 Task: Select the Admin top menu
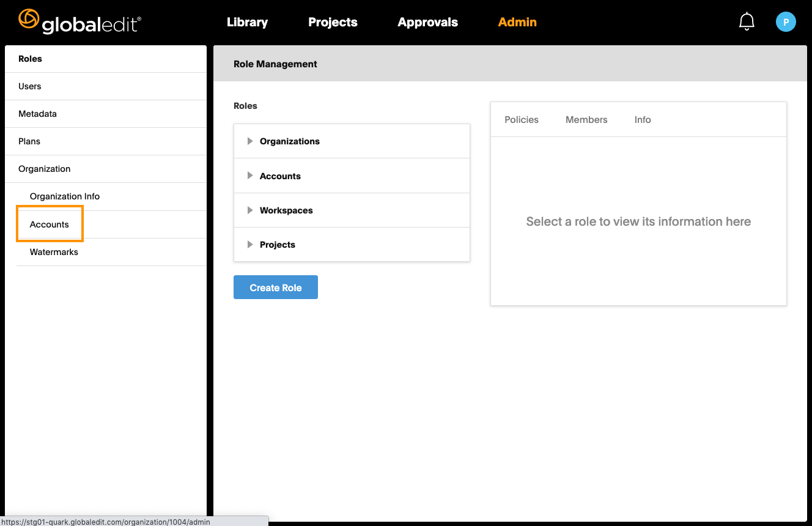click(517, 22)
